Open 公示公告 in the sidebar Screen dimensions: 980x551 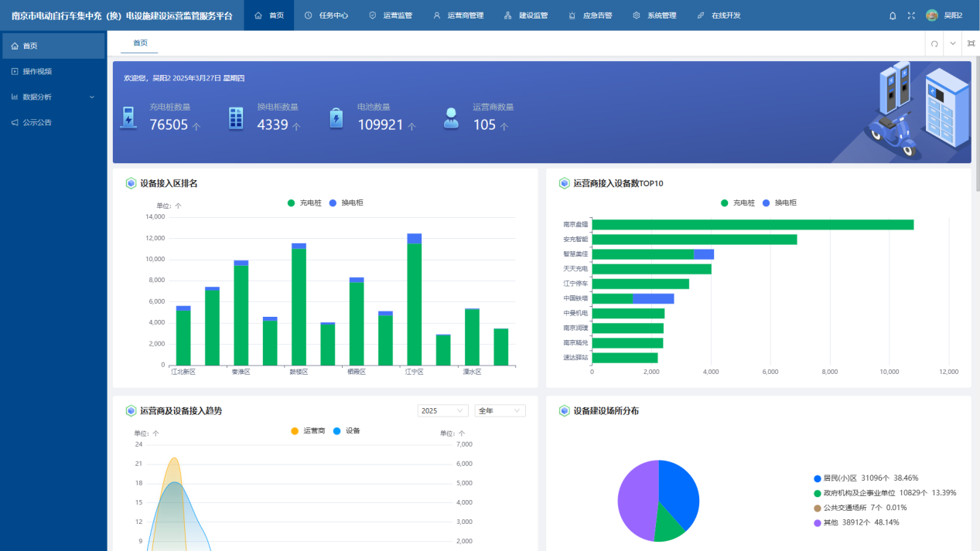pos(37,122)
